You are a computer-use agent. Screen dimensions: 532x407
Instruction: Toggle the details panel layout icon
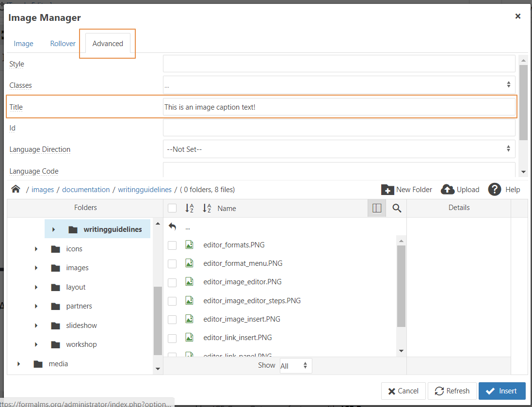(377, 208)
